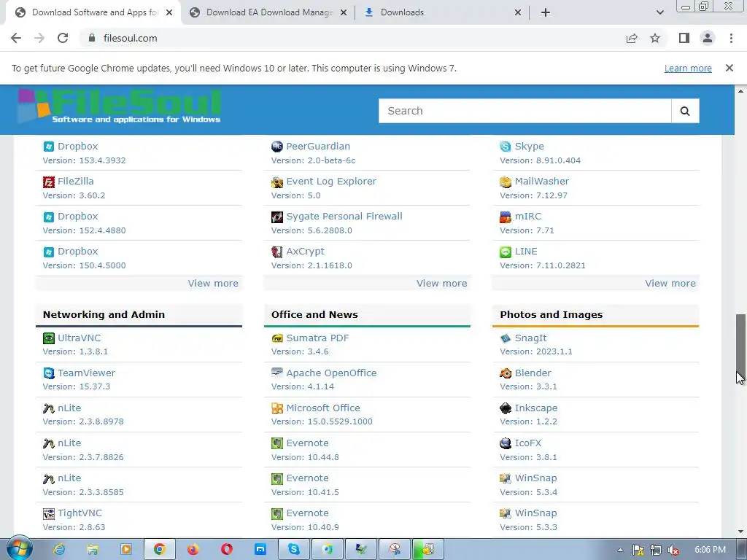Open a new browser tab
Viewport: 747px width, 560px height.
[x=546, y=12]
